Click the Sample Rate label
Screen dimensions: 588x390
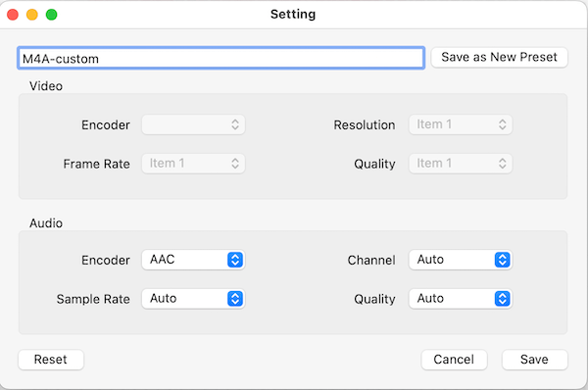pos(93,299)
